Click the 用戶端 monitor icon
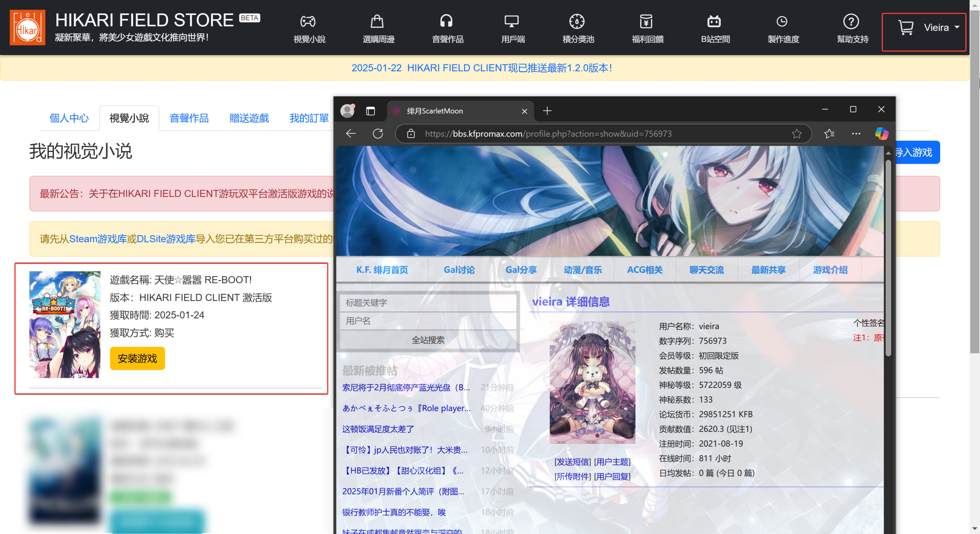The width and height of the screenshot is (980, 534). (511, 21)
